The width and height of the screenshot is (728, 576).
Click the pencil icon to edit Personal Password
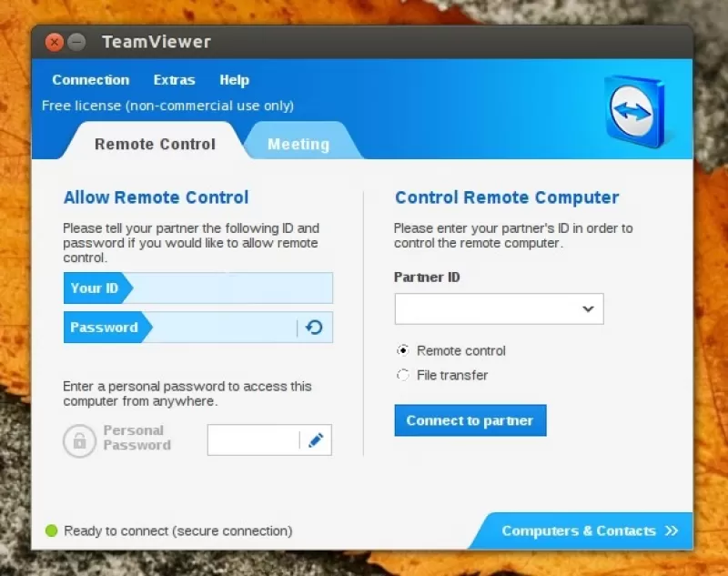point(316,440)
